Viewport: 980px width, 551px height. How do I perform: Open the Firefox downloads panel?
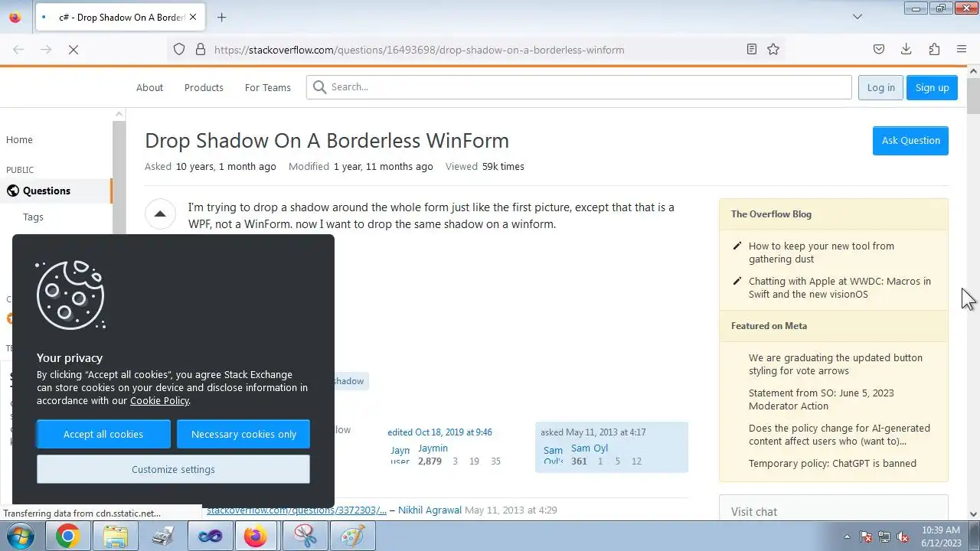tap(906, 50)
